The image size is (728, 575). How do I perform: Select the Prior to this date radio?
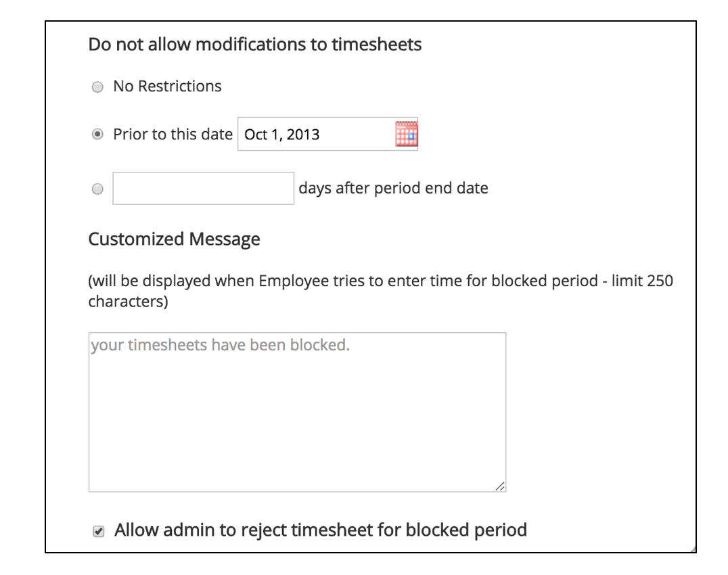[x=97, y=135]
